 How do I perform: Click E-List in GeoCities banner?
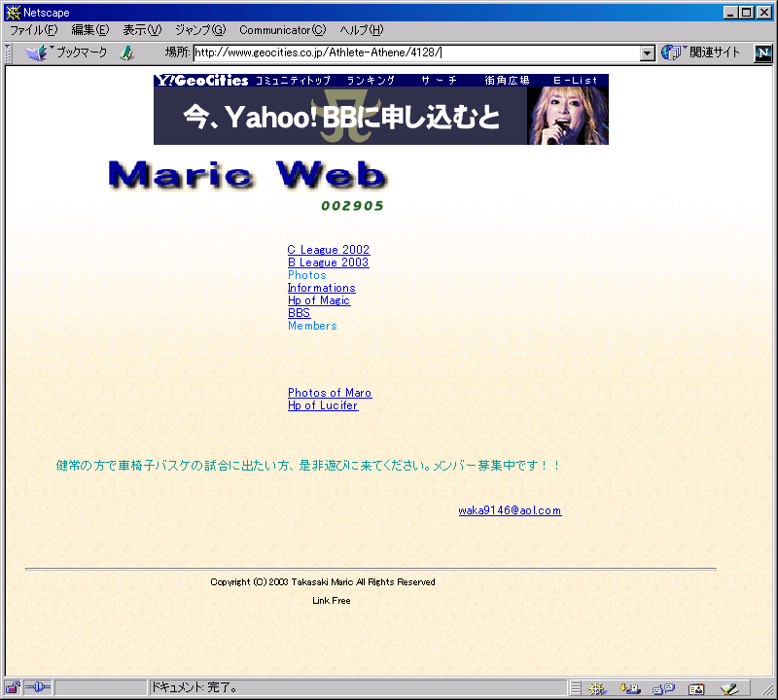pos(575,81)
